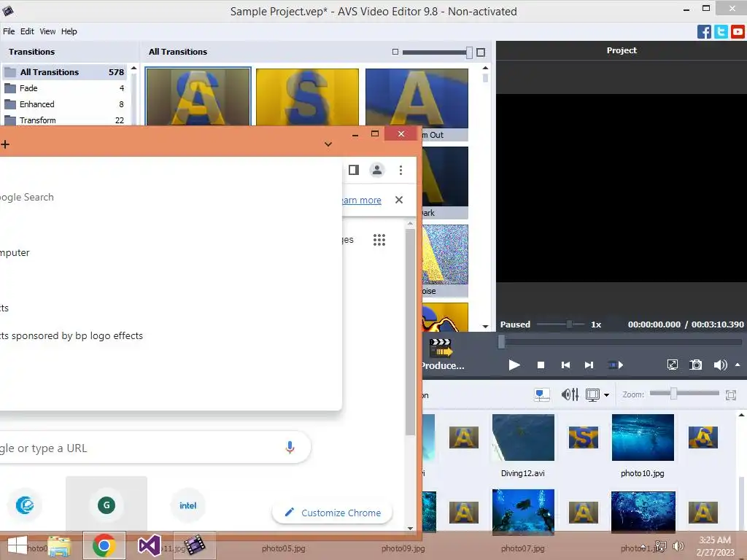
Task: Click the new tab plus in Chrome
Action: click(5, 144)
